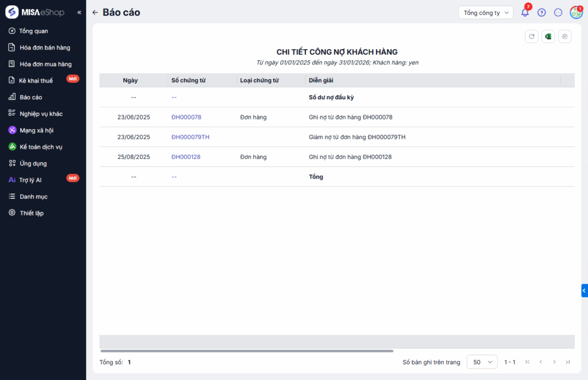Open Thiết lập settings menu
The width and height of the screenshot is (588, 380).
[32, 213]
